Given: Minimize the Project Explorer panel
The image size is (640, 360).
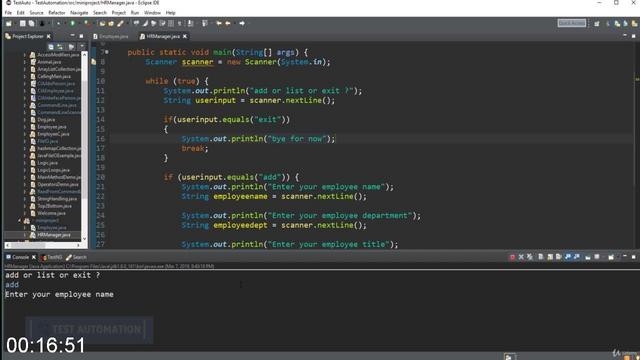Looking at the screenshot, I should [x=72, y=36].
